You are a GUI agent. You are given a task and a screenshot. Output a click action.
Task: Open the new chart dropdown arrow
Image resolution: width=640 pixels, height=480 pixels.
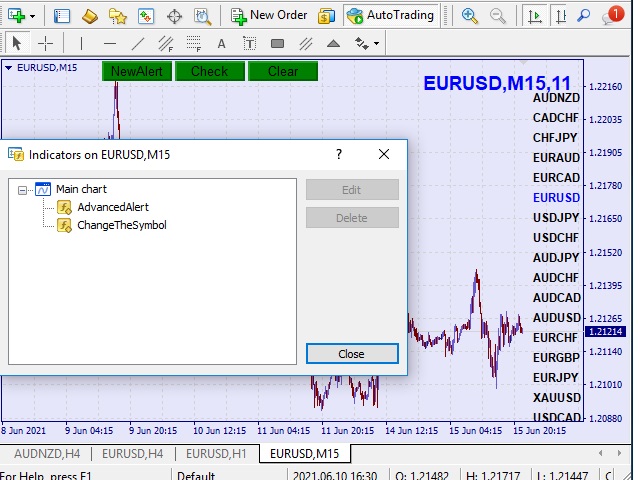[x=32, y=16]
